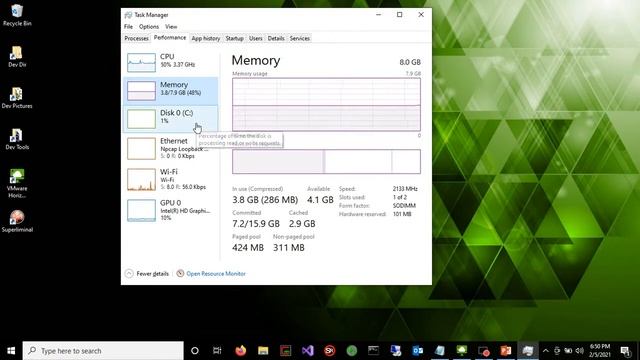Open the View menu
Viewport: 640px width, 360px height.
click(171, 27)
